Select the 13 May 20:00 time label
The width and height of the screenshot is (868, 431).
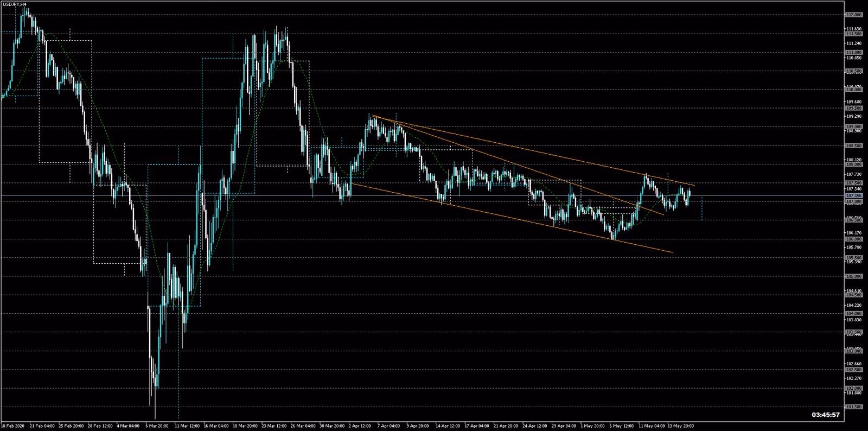click(x=680, y=426)
